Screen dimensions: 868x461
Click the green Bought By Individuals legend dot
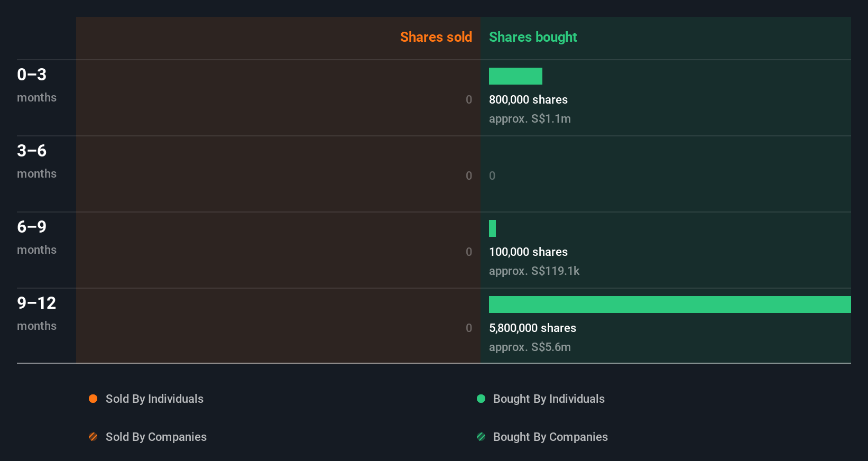pos(481,399)
